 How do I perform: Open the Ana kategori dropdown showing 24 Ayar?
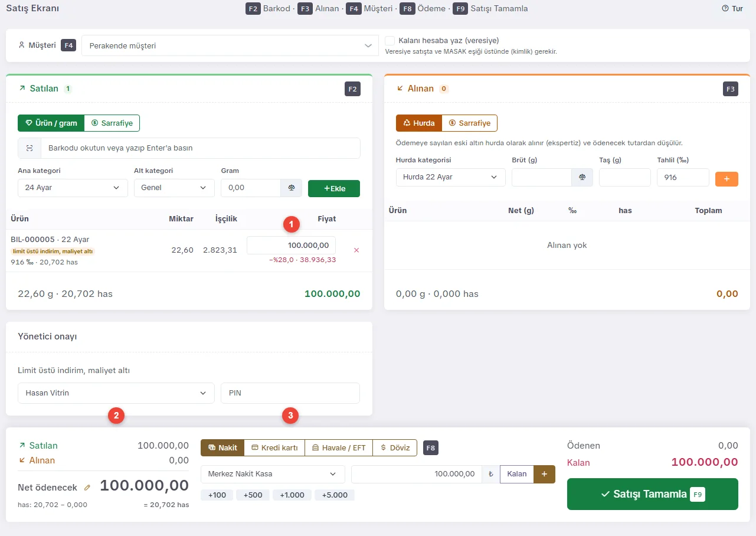(x=73, y=188)
